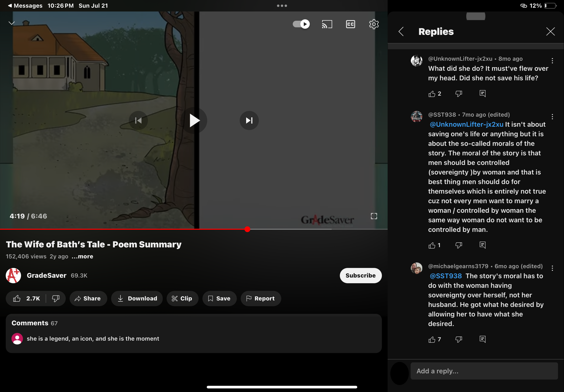564x392 pixels.
Task: Toggle the autoplay switch
Action: (x=301, y=24)
